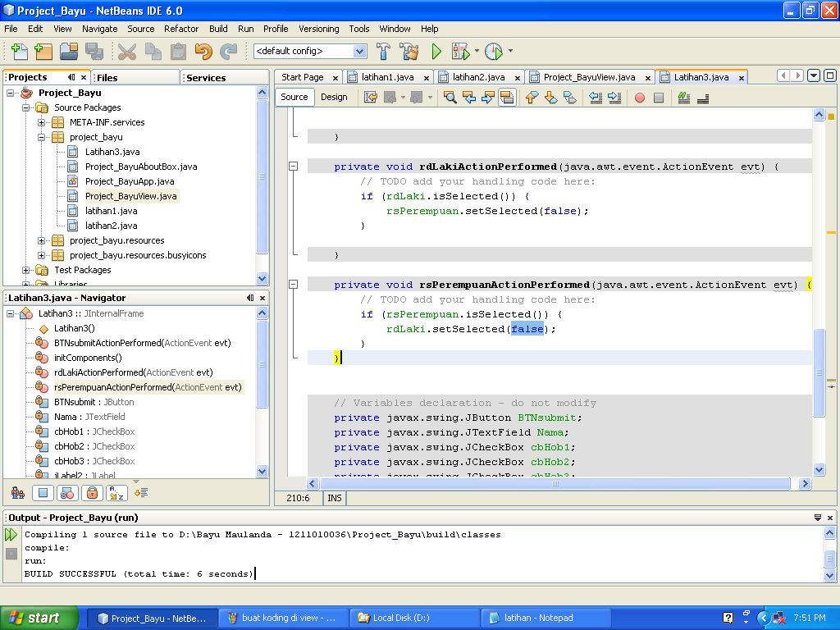Click Uncomment editor toolbar icon
The height and width of the screenshot is (630, 840).
pos(703,98)
